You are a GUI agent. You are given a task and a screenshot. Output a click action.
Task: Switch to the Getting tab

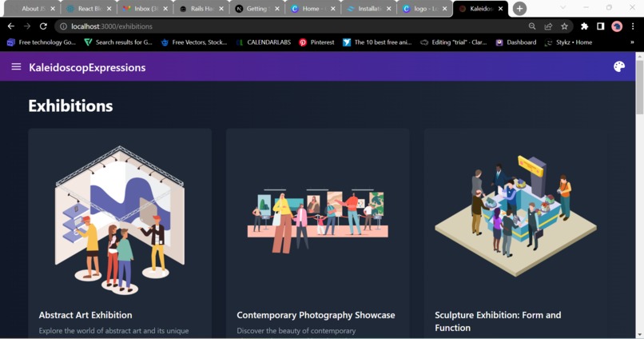(x=257, y=9)
